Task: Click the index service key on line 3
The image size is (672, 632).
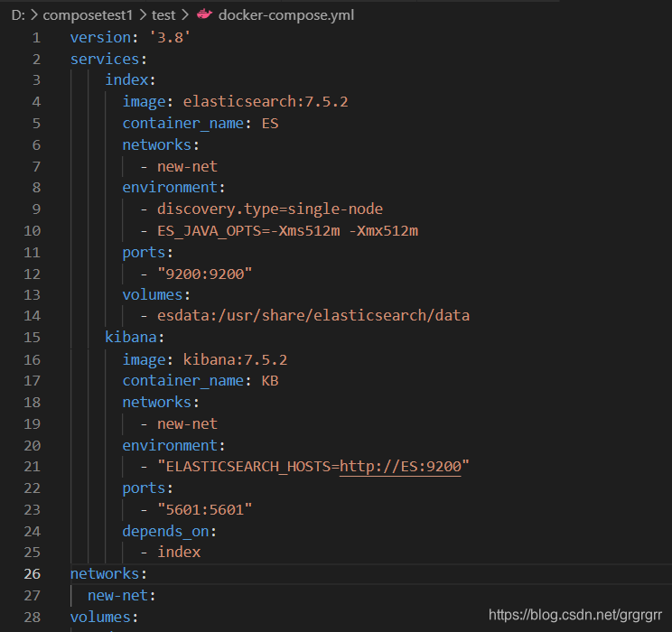Action: tap(126, 79)
